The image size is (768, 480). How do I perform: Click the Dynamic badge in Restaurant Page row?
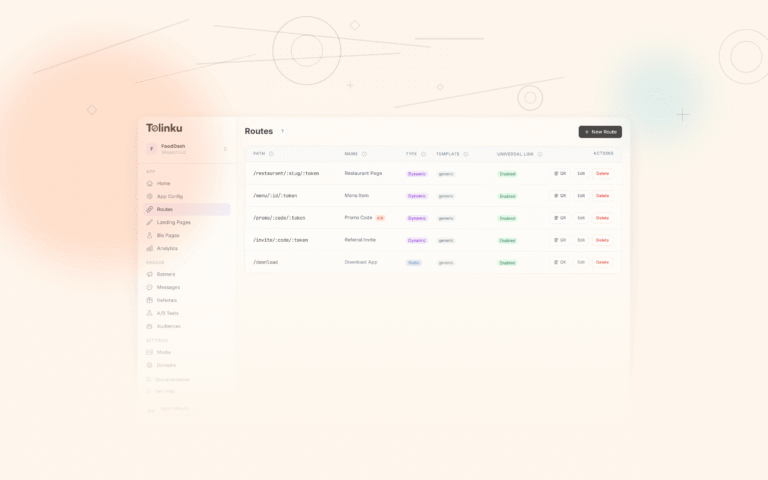pyautogui.click(x=417, y=174)
